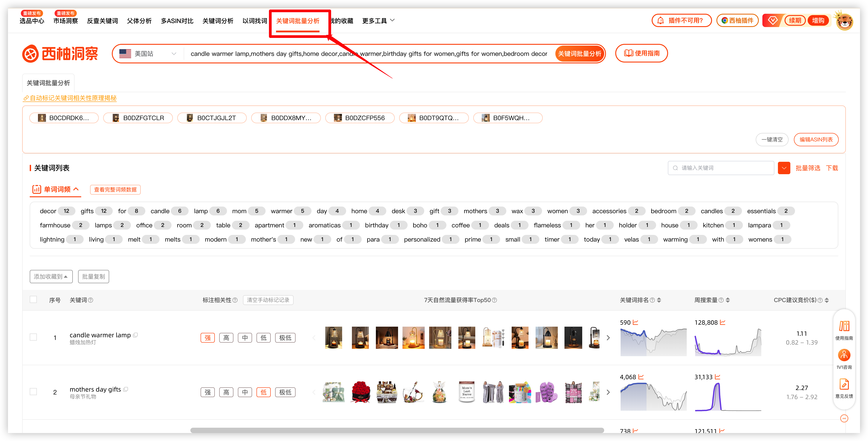Copy 'mothers day gifts' keyword icon
This screenshot has height=441, width=868.
coord(126,390)
